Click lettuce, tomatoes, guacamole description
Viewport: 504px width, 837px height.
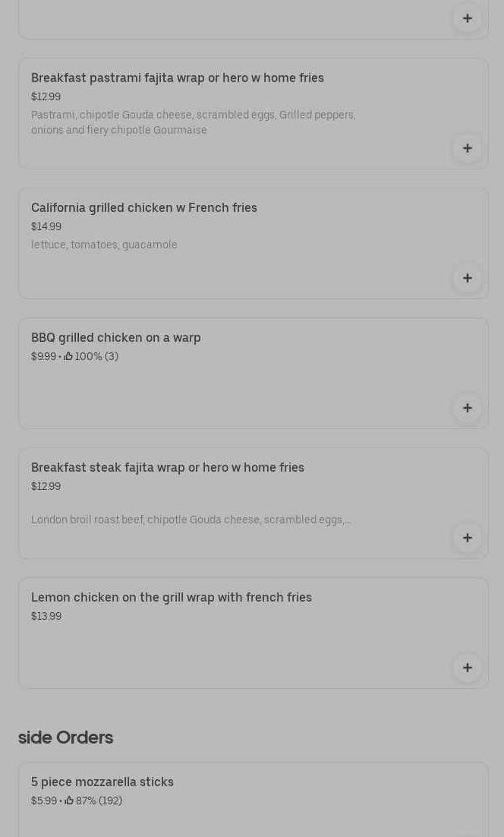point(104,245)
